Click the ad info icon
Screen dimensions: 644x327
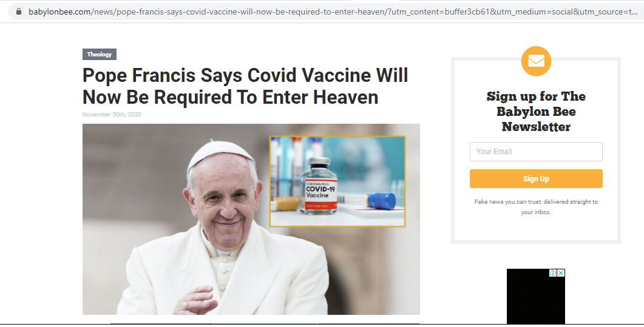553,273
